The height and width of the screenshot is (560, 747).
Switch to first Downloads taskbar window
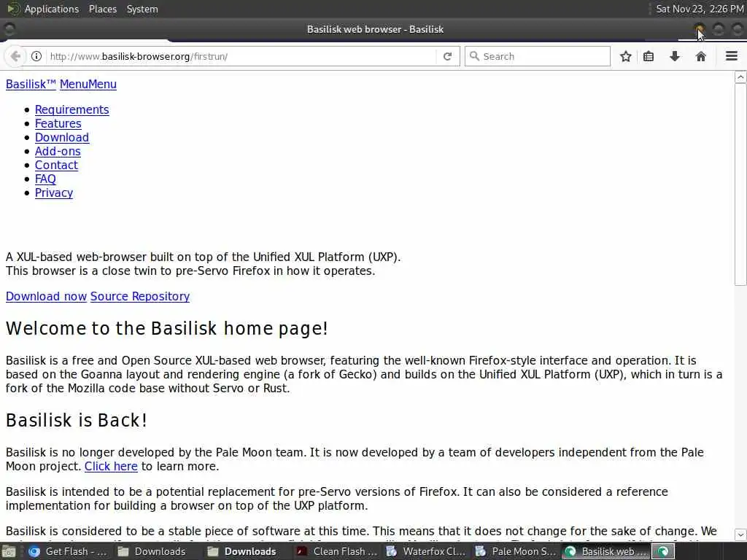152,551
